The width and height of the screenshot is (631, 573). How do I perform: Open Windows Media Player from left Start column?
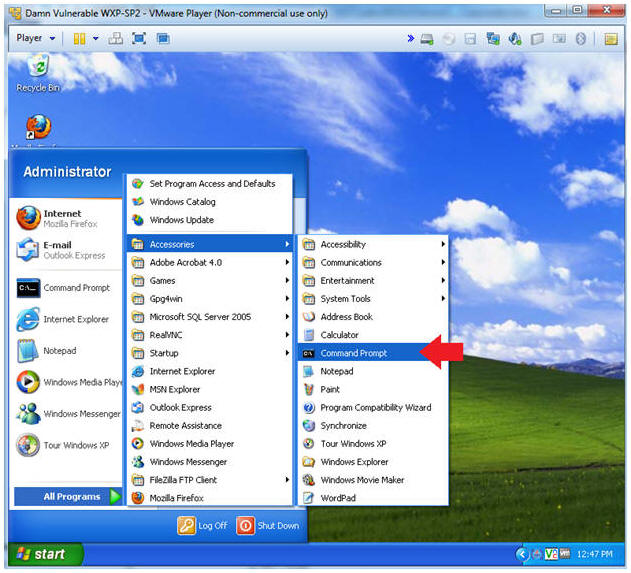tap(68, 382)
